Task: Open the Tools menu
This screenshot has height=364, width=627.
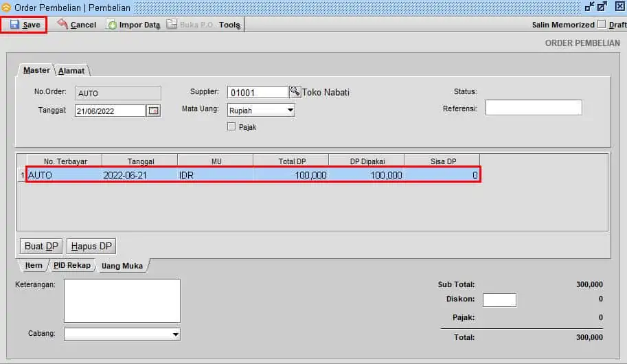Action: [229, 25]
